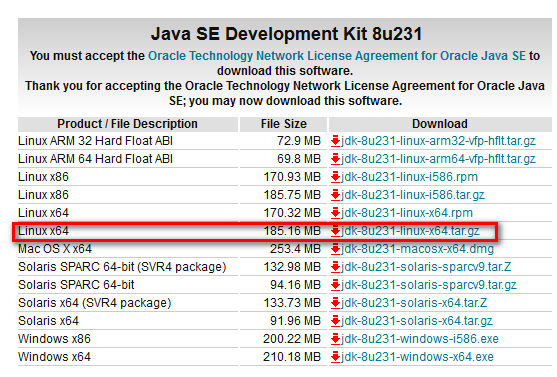Download jdk-8u231-windows-i586.exe link
Image resolution: width=557 pixels, height=377 pixels.
tap(420, 339)
